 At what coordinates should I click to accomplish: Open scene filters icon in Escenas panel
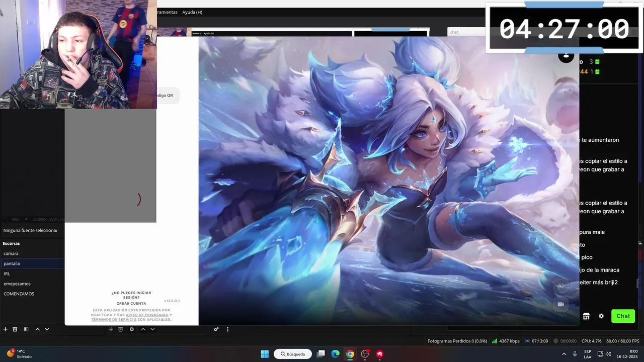pyautogui.click(x=26, y=329)
